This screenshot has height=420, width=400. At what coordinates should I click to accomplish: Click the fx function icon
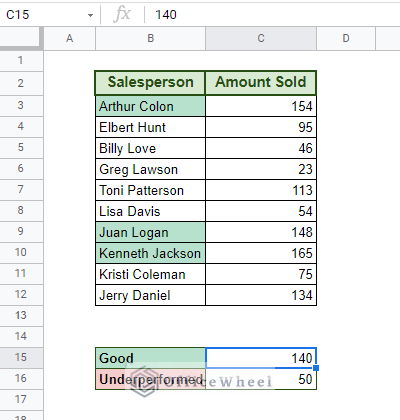[122, 14]
